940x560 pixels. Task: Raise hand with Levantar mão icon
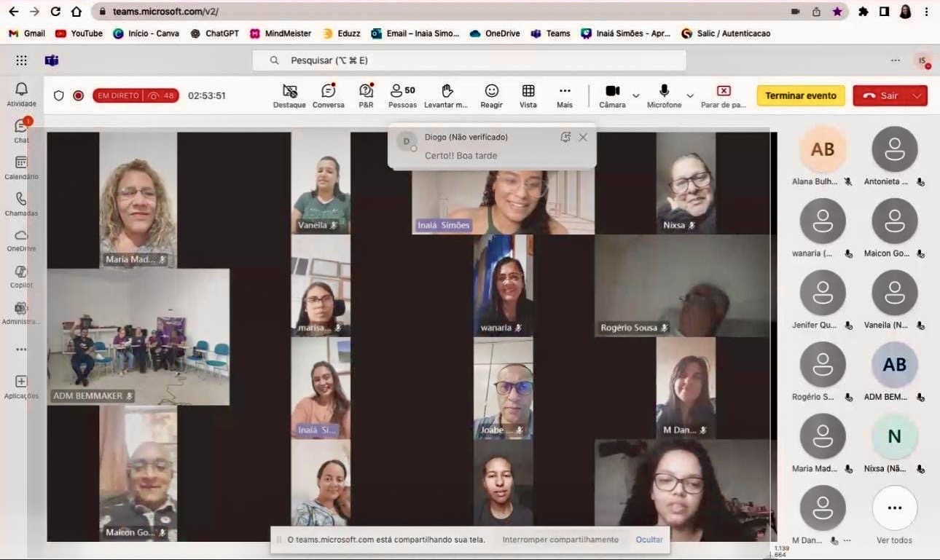[447, 95]
